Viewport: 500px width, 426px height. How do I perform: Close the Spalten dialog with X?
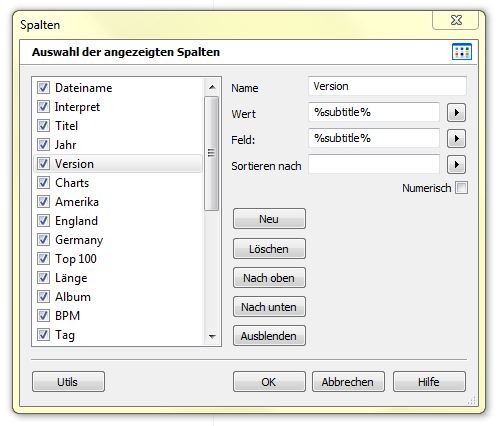coord(456,20)
